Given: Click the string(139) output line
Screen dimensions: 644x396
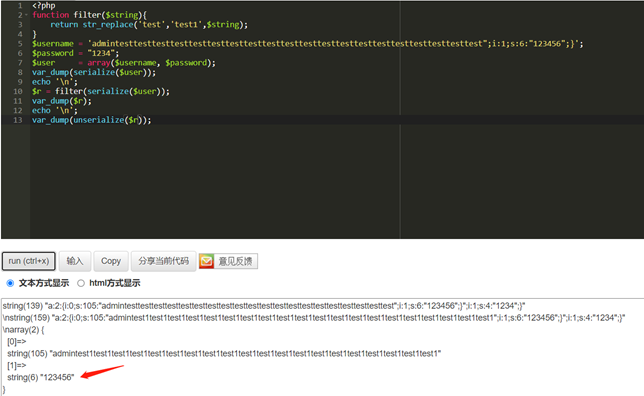Looking at the screenshot, I should (264, 306).
